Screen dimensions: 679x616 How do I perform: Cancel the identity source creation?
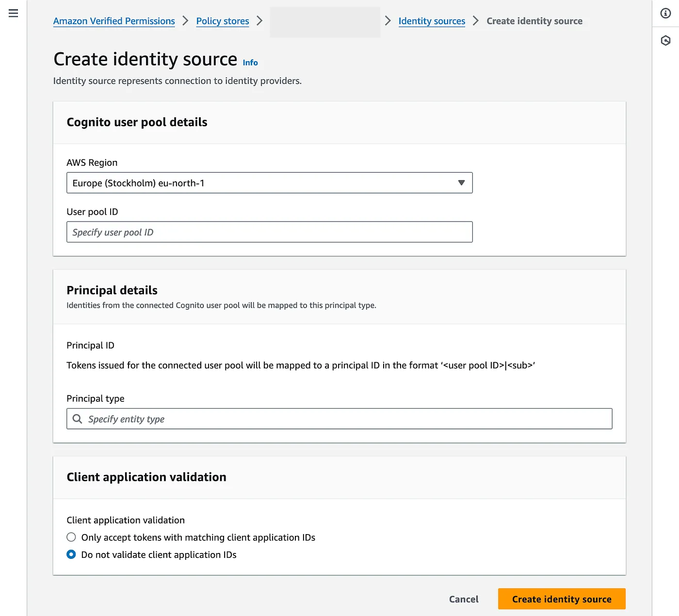point(464,599)
